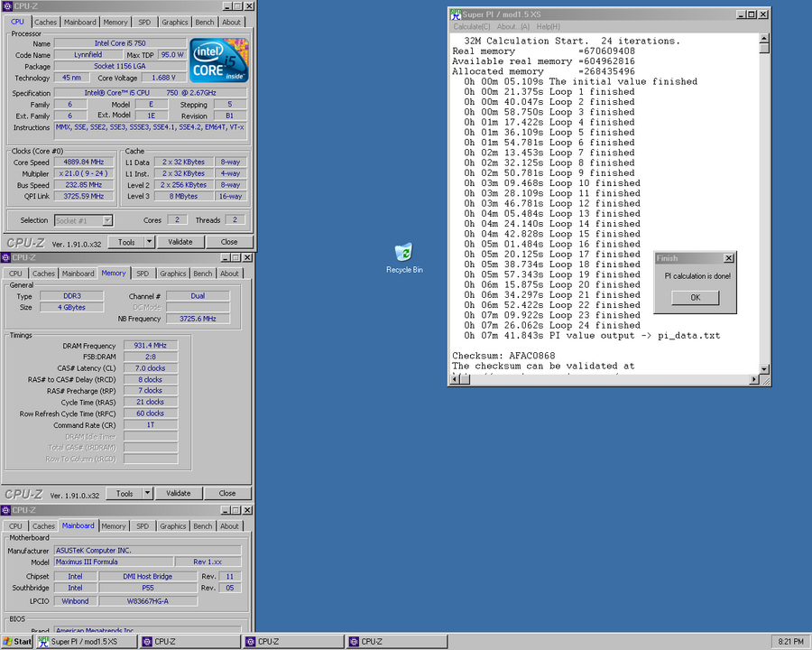Open the Graphics tab in the top CPU-Z window
The height and width of the screenshot is (650, 812).
[x=174, y=23]
